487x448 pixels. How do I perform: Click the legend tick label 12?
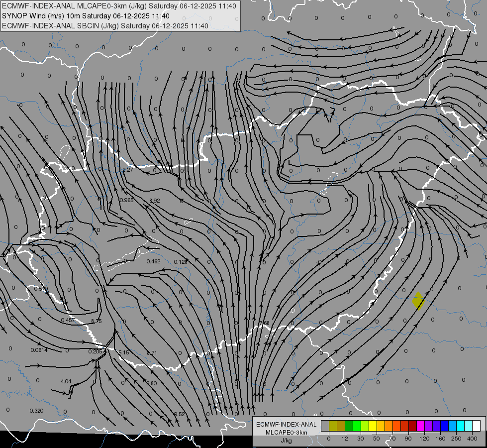coord(344,439)
